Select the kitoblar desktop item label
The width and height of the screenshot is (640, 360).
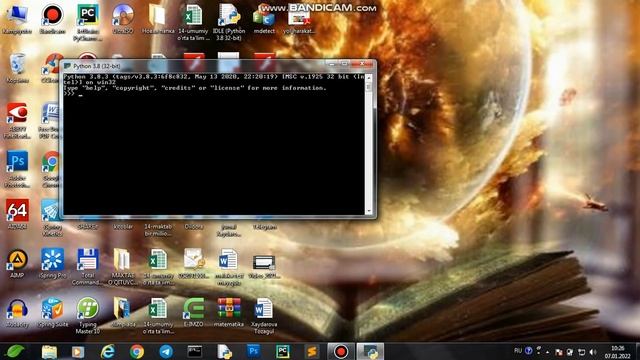tap(123, 227)
